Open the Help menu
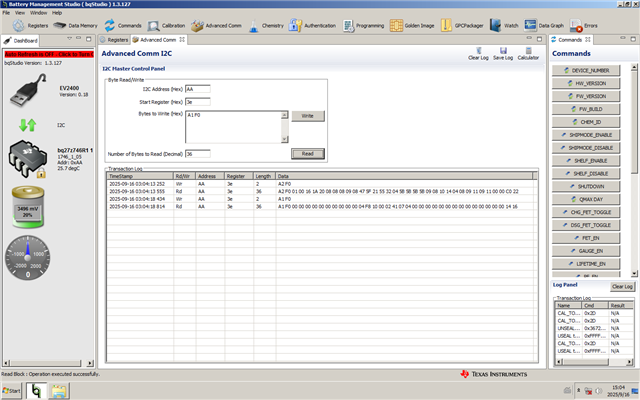 (57, 13)
